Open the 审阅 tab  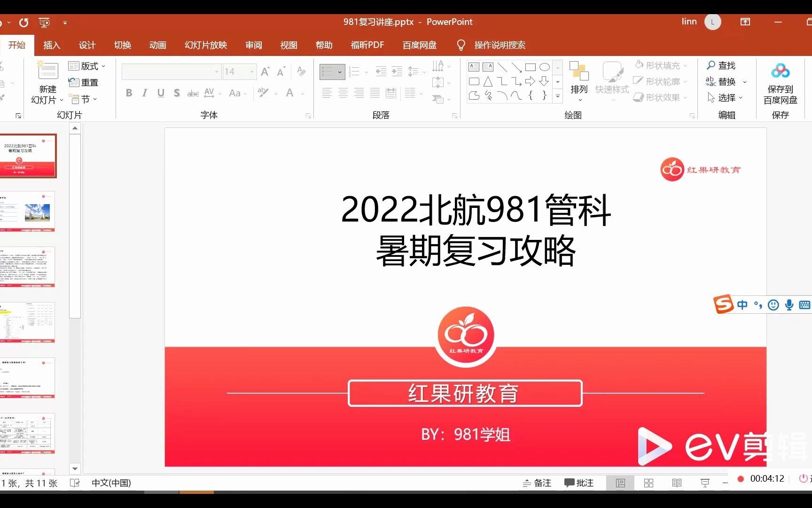pyautogui.click(x=254, y=45)
